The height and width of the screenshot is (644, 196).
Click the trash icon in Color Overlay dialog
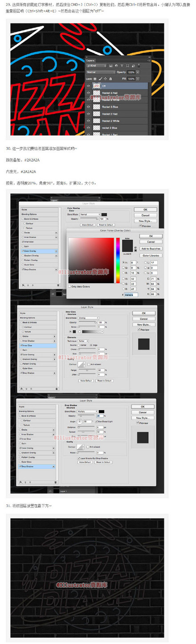[x=58, y=285]
